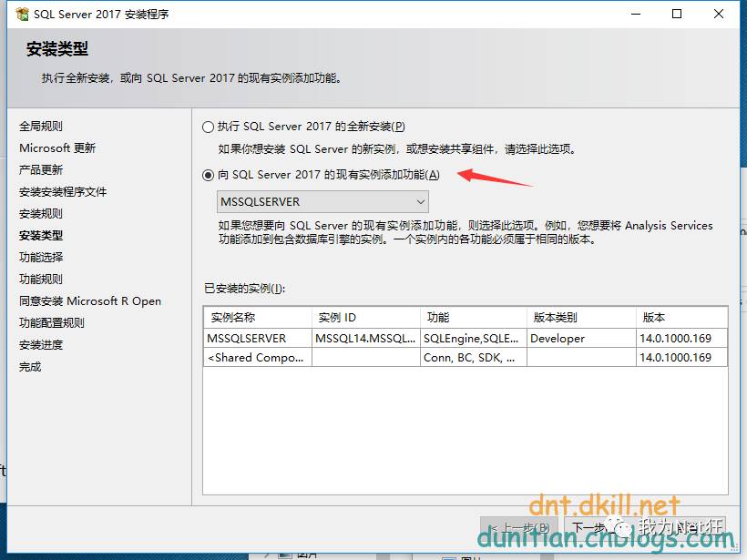This screenshot has width=747, height=560.
Task: Click the 安装安装程序文件 step in sidebar
Action: coord(63,192)
